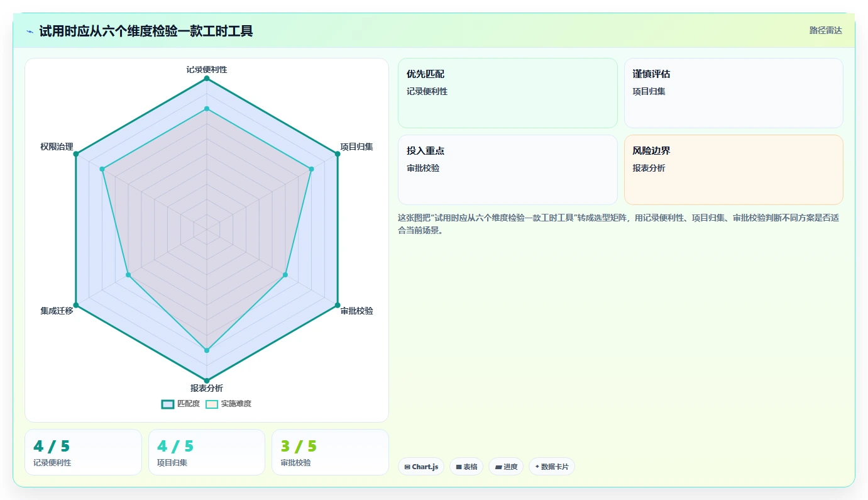The height and width of the screenshot is (500, 868).
Task: Click the 路径雷达 label in the header
Action: click(x=825, y=30)
